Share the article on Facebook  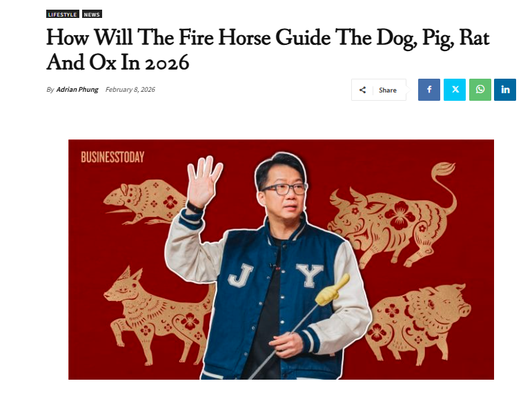(x=429, y=90)
